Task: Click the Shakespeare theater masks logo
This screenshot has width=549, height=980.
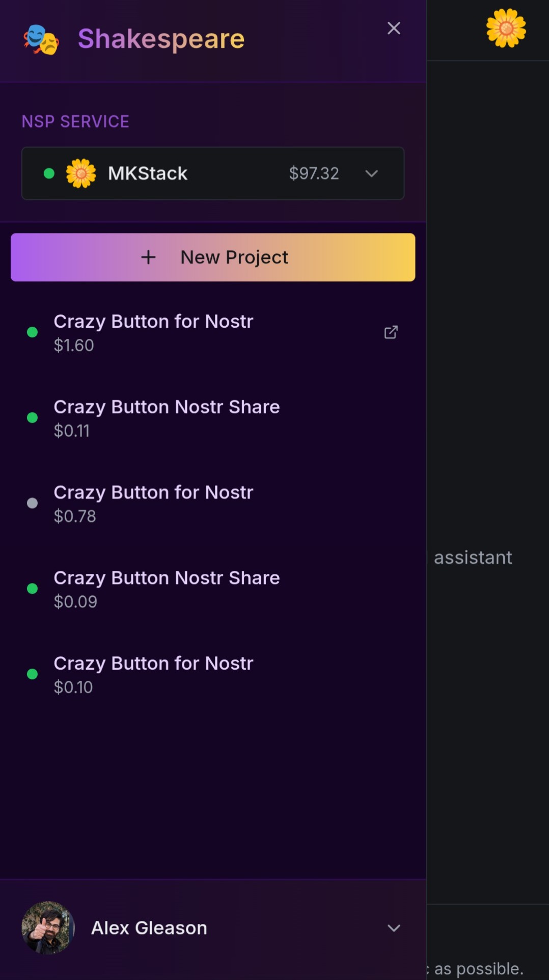Action: [41, 40]
